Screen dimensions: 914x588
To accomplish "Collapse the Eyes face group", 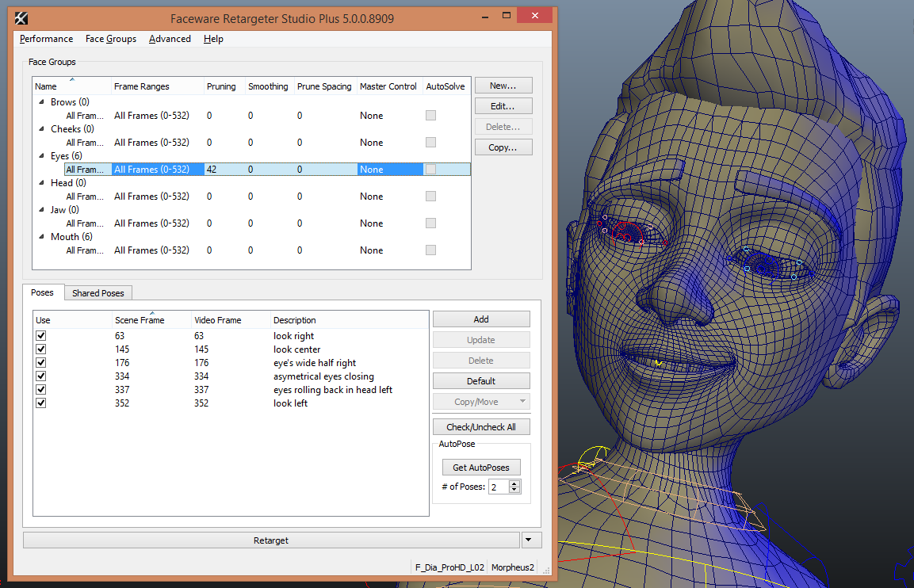I will 41,155.
